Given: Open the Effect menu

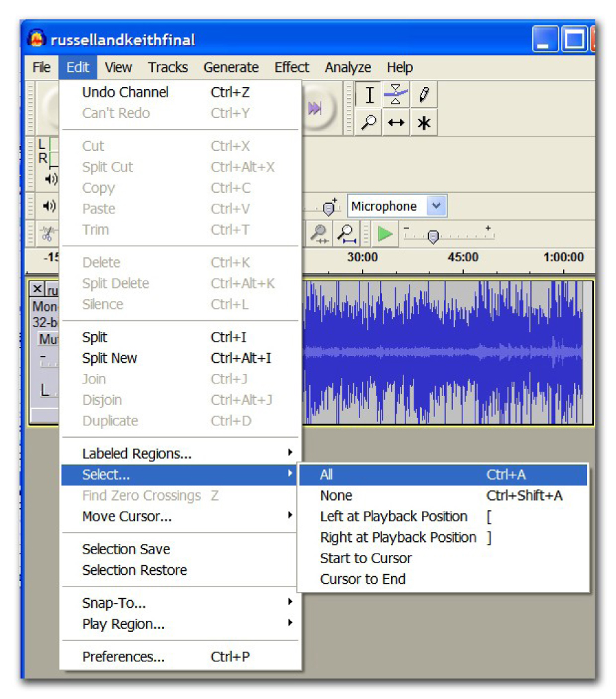Looking at the screenshot, I should coord(292,67).
